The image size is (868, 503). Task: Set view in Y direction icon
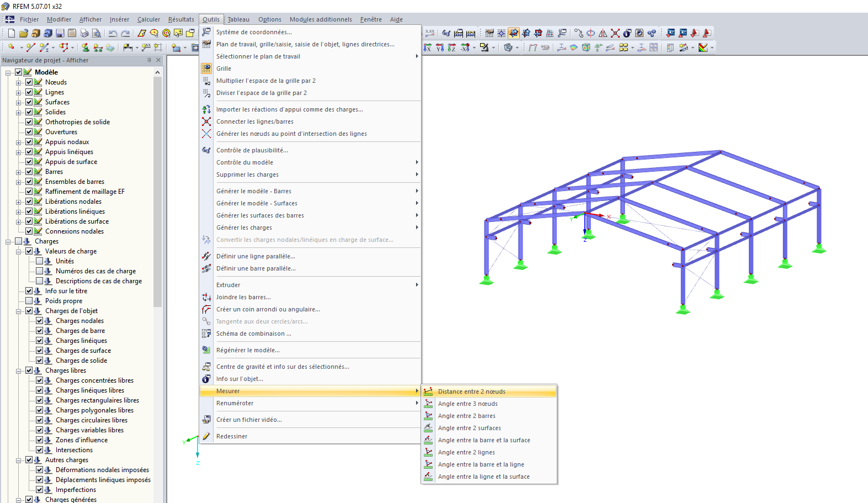[440, 47]
